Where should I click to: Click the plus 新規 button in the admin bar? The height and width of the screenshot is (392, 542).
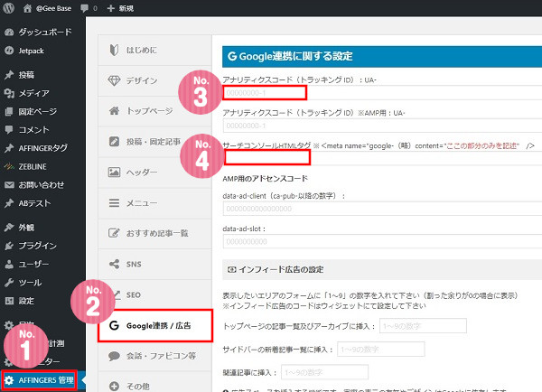click(120, 8)
